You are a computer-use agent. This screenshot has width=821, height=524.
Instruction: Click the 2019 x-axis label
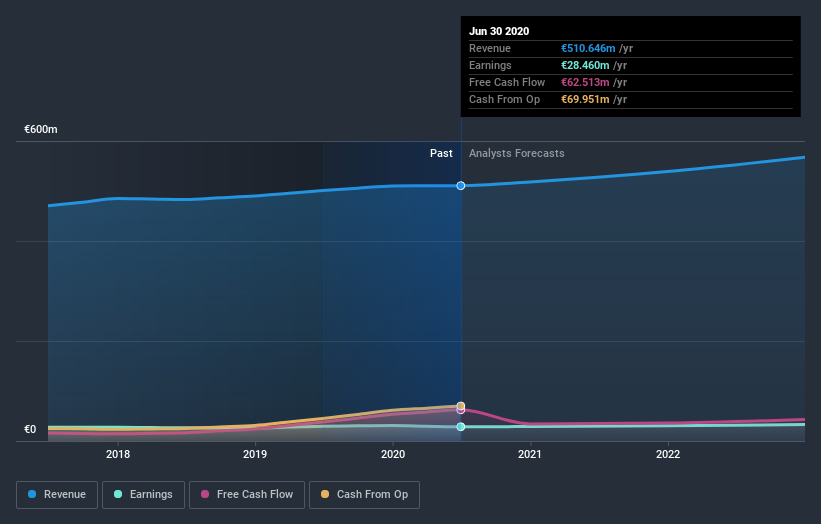pyautogui.click(x=255, y=454)
